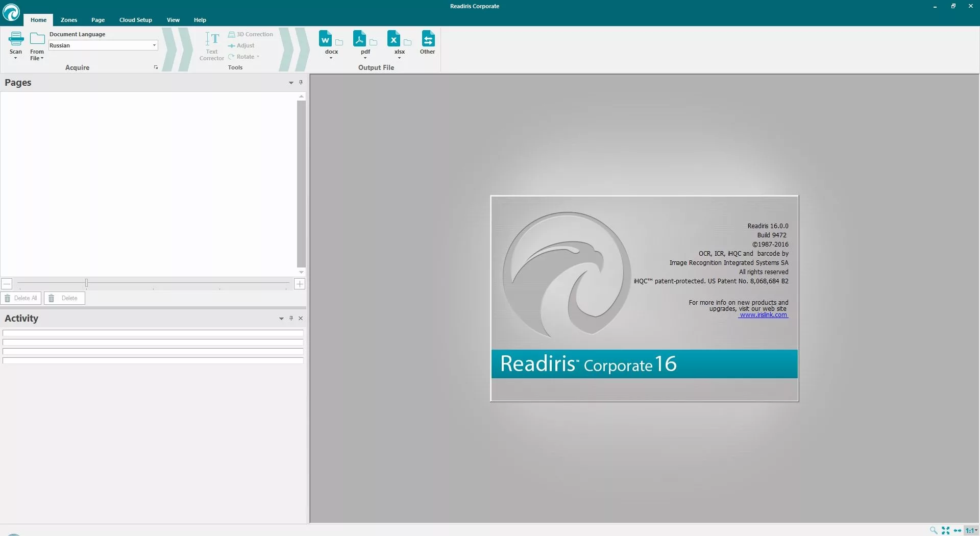Click the From File folder icon
This screenshot has width=980, height=536.
click(37, 39)
